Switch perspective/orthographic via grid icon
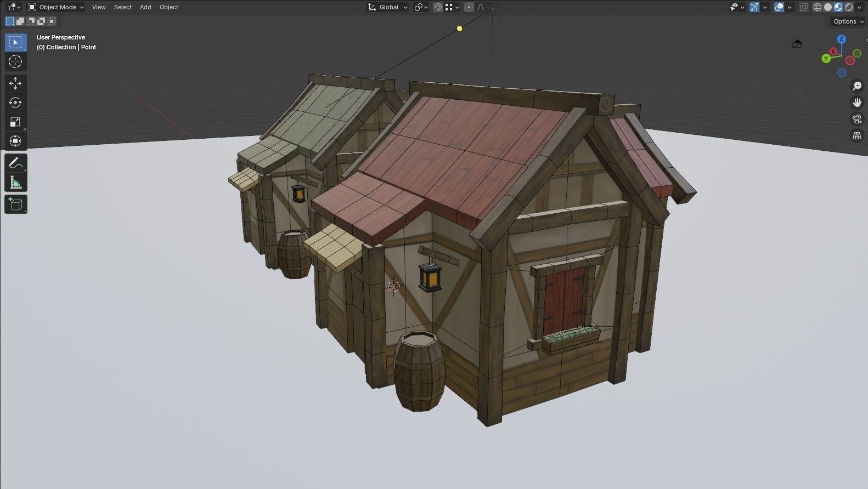 pos(856,135)
